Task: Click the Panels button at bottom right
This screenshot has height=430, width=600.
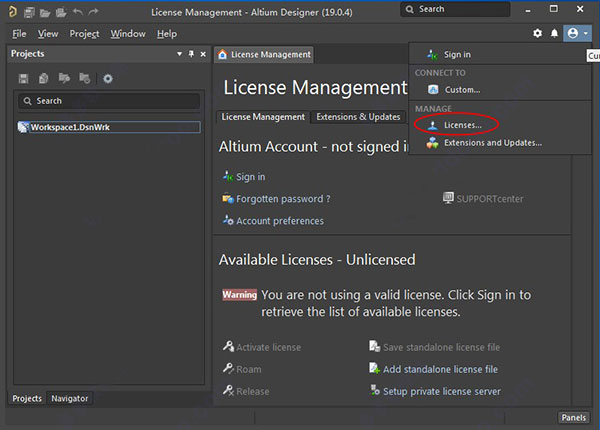Action: [573, 417]
